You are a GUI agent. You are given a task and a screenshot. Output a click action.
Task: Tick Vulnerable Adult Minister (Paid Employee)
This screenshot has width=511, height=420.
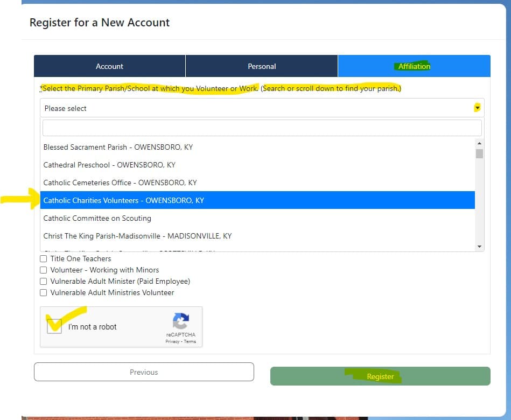pos(43,281)
